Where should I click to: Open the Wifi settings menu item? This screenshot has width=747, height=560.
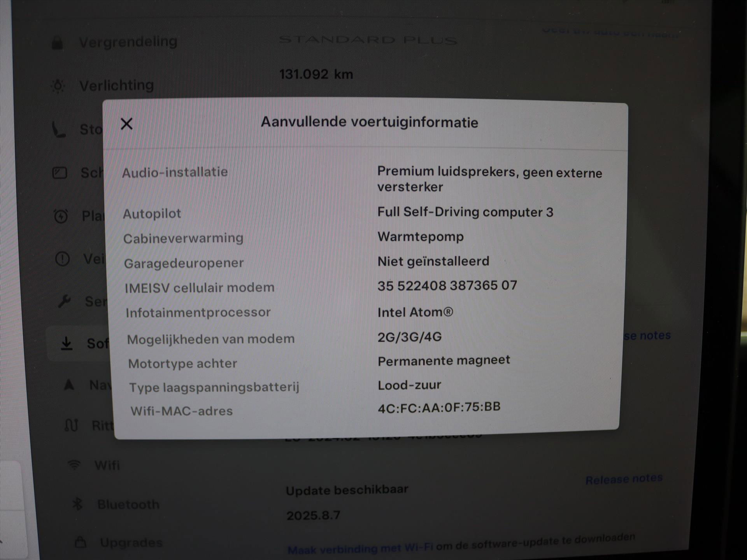(107, 465)
